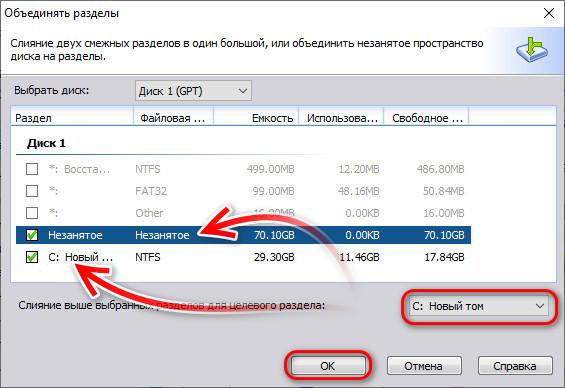Open the target partition C: Новый том dropdown
Screen dimensions: 565x388
tap(479, 307)
